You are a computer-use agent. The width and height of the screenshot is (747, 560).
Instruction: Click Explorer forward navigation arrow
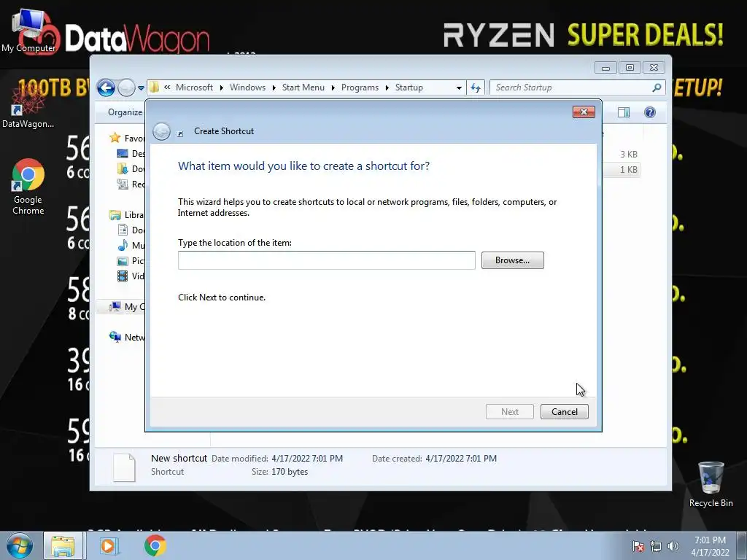click(x=126, y=87)
